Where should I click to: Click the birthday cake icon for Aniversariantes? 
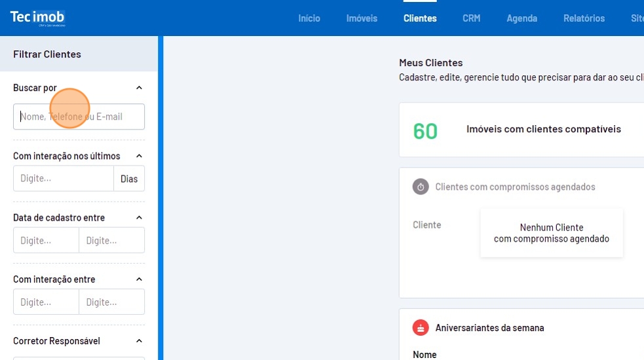tap(420, 328)
